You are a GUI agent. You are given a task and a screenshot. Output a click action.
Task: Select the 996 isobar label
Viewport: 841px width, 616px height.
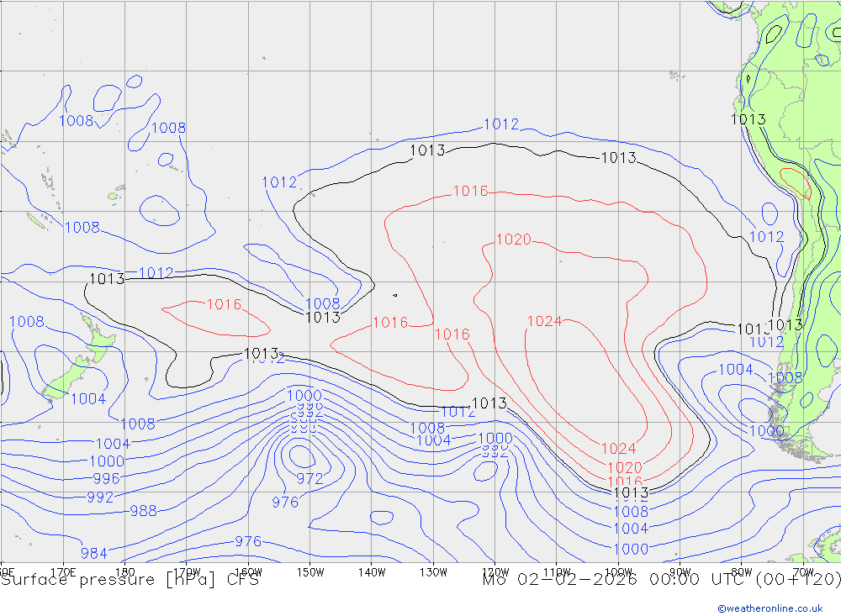[106, 477]
